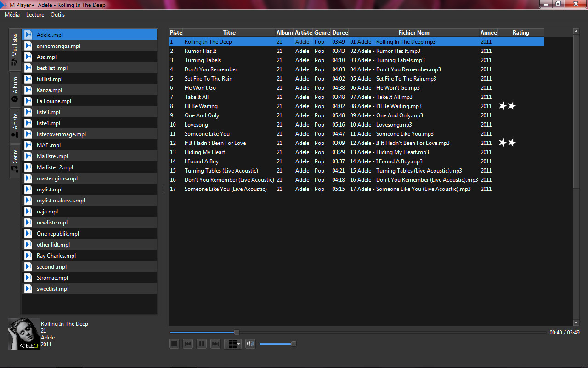The width and height of the screenshot is (588, 368).
Task: Skip to the previous track
Action: (188, 344)
